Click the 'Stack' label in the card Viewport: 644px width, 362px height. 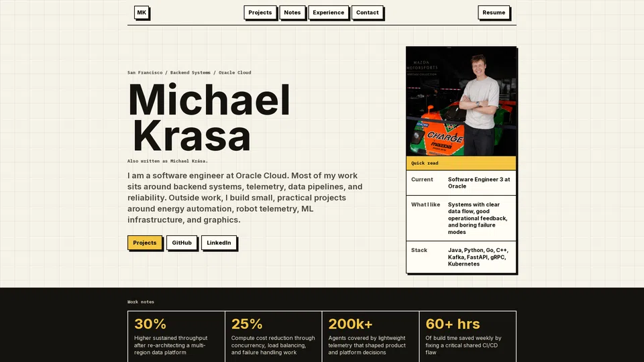(x=419, y=250)
